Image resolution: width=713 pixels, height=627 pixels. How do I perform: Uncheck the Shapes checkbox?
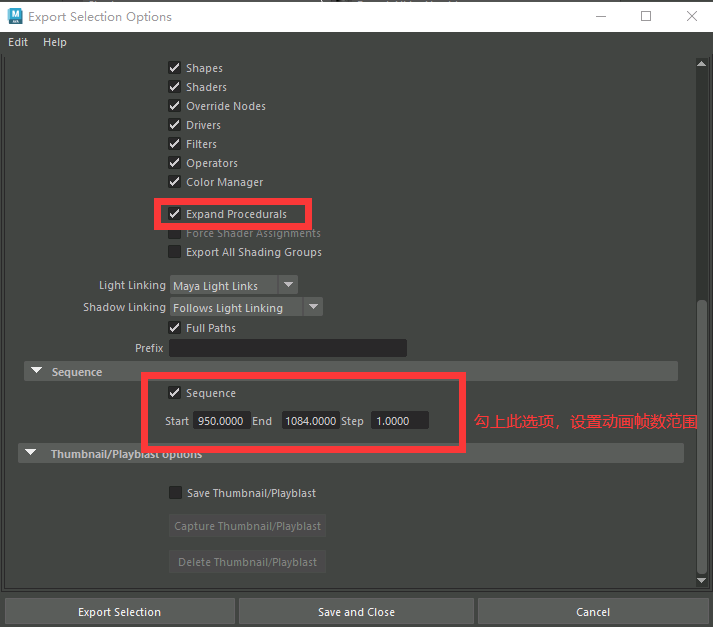point(175,68)
